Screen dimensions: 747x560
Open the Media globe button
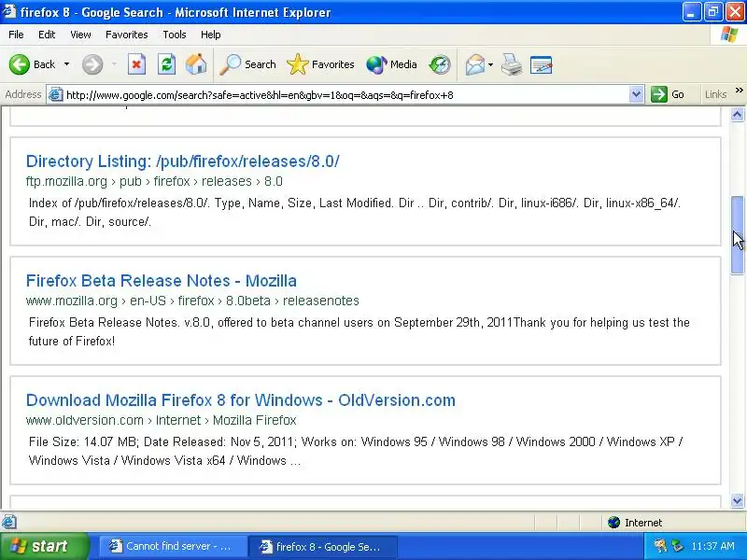point(391,64)
